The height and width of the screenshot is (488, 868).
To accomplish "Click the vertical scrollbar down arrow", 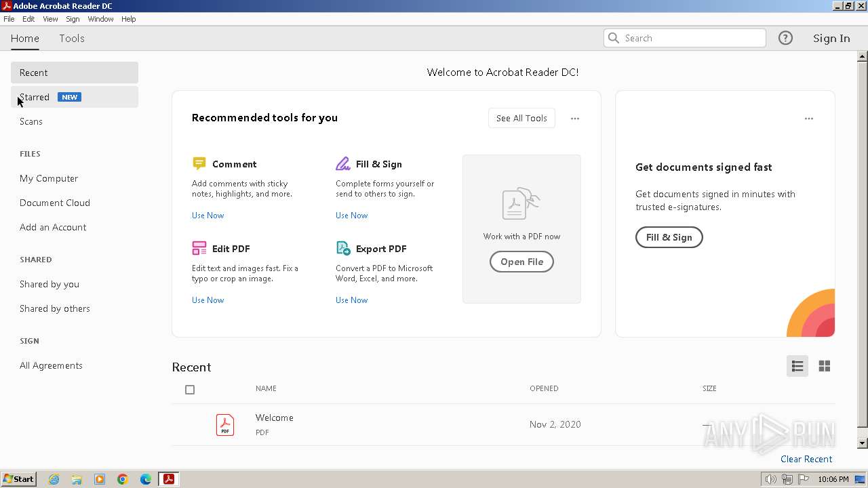I will pyautogui.click(x=863, y=443).
